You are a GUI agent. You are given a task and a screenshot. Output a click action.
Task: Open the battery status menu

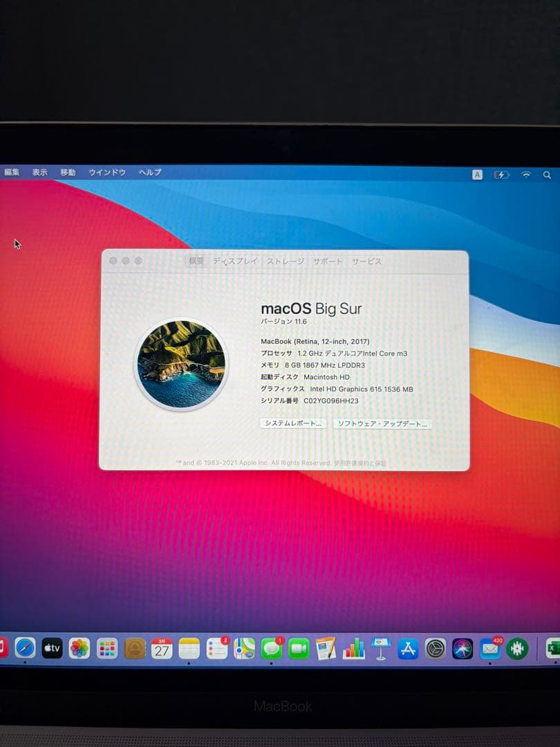pyautogui.click(x=501, y=175)
